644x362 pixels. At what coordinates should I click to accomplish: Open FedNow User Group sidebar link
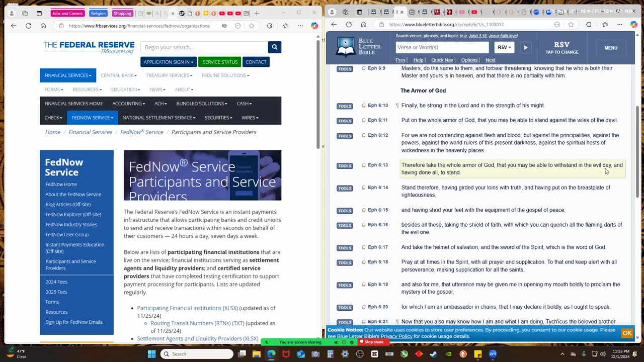pyautogui.click(x=67, y=235)
